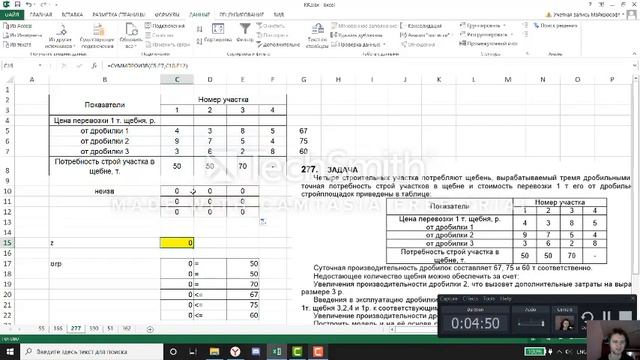Click the Консолидация button

(x=421, y=26)
